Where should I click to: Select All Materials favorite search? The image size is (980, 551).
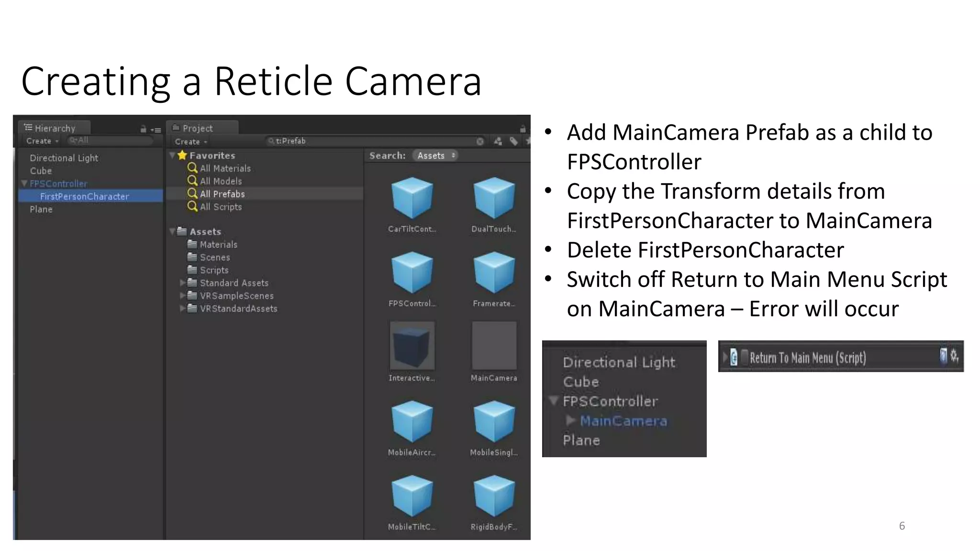click(x=225, y=168)
